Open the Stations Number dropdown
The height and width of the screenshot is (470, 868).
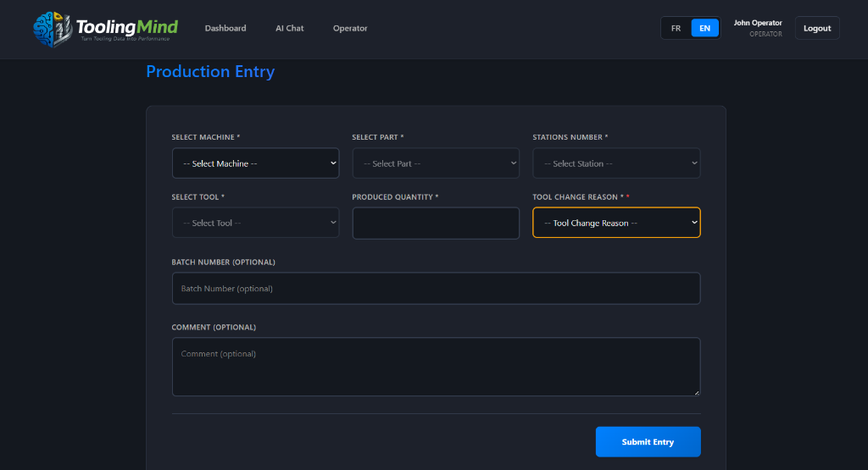click(x=616, y=163)
